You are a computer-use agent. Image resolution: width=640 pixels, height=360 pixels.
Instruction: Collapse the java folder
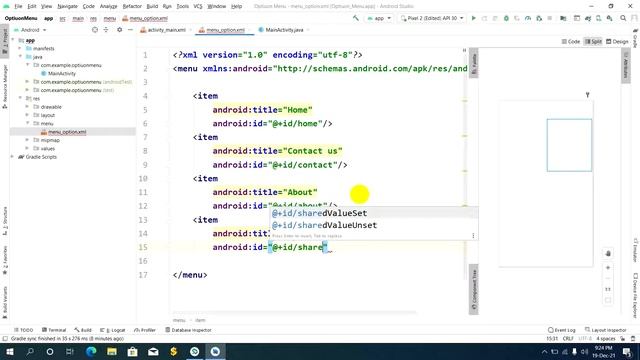pyautogui.click(x=20, y=57)
